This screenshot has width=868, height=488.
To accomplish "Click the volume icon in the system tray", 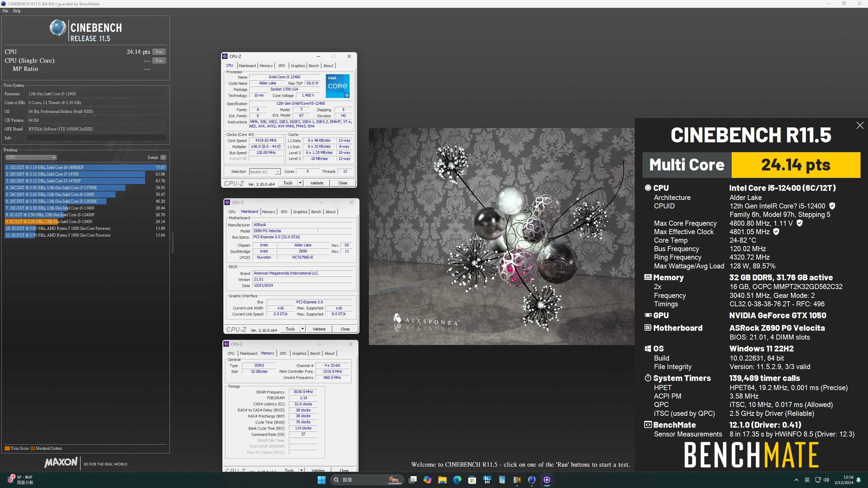I will [826, 480].
